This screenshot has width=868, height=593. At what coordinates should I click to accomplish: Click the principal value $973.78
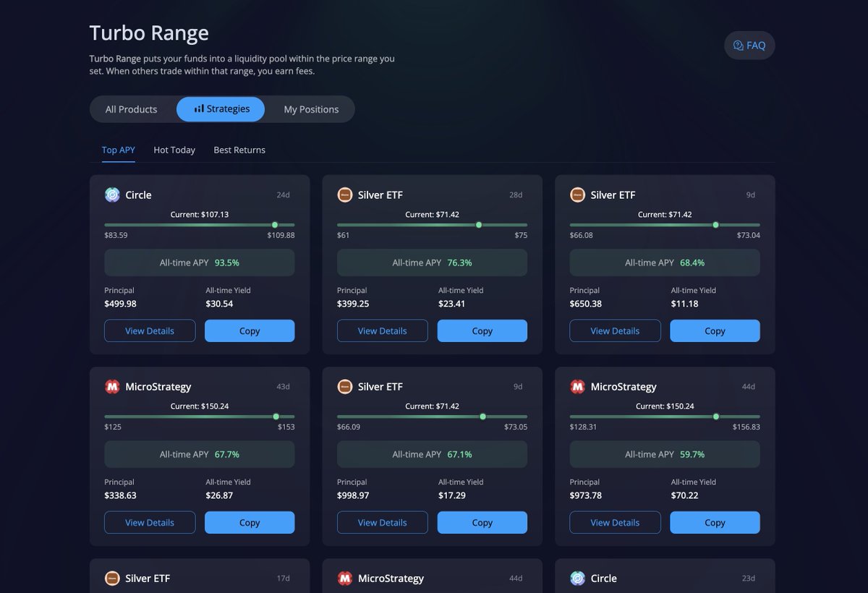pos(586,495)
